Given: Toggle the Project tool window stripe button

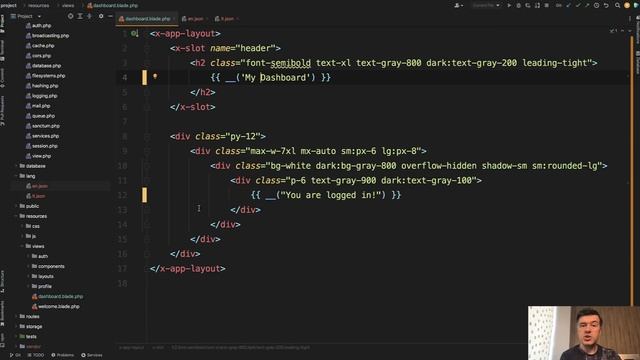Looking at the screenshot, I should [2, 23].
